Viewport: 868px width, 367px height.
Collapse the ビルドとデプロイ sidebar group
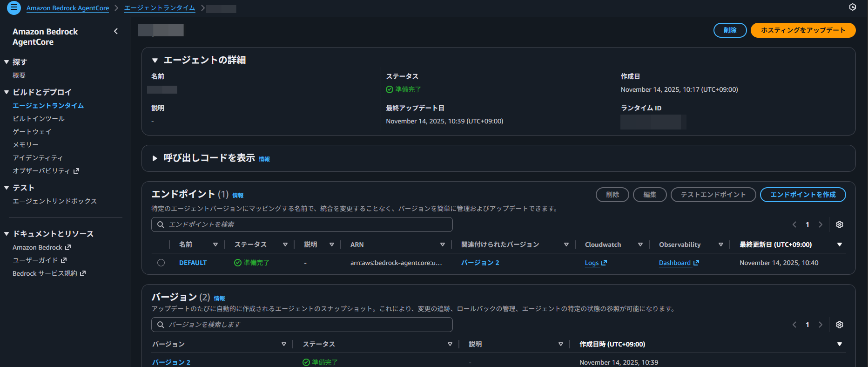coord(7,92)
